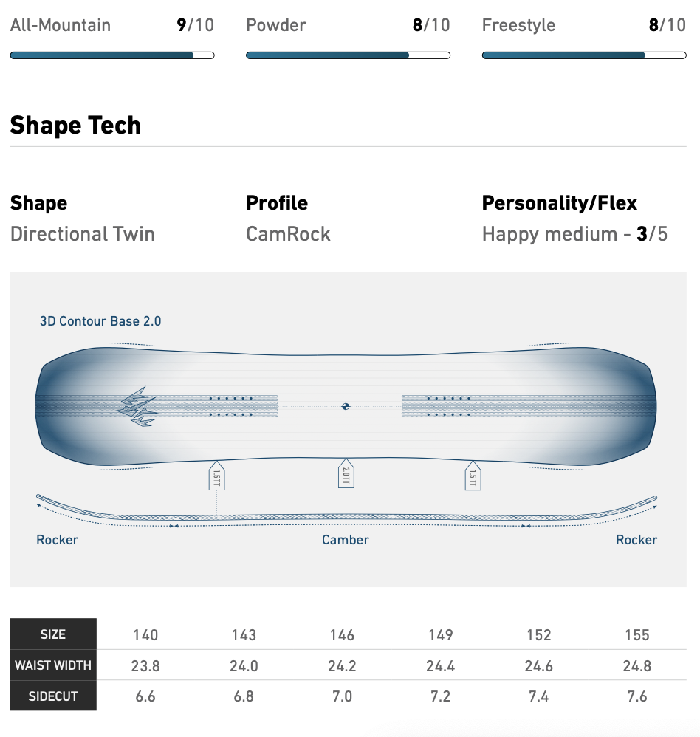The width and height of the screenshot is (700, 737).
Task: Click the SIZE row header cell
Action: tap(53, 634)
